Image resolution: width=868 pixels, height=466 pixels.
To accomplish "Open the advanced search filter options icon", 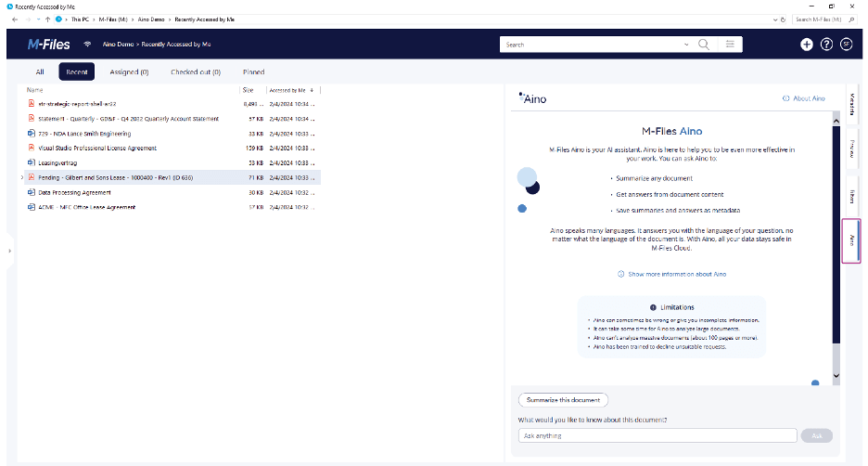I will coord(730,44).
